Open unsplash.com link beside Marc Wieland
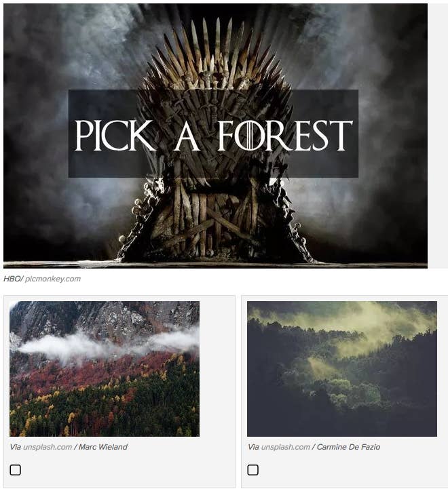The width and height of the screenshot is (448, 491). [48, 447]
